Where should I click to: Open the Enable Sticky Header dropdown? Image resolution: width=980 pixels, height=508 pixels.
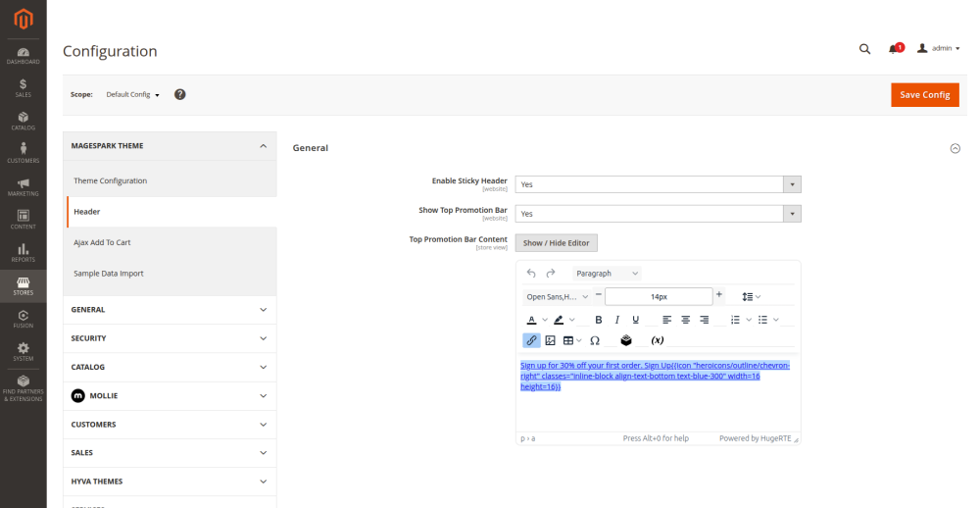pyautogui.click(x=659, y=184)
